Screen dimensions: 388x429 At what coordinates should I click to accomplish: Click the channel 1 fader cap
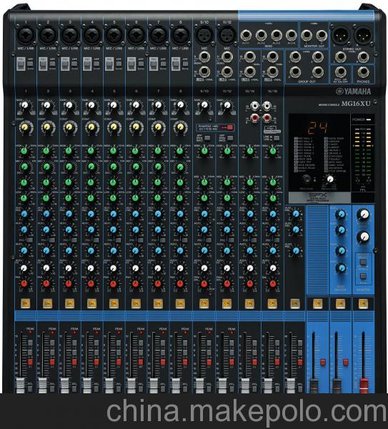[x=20, y=385]
